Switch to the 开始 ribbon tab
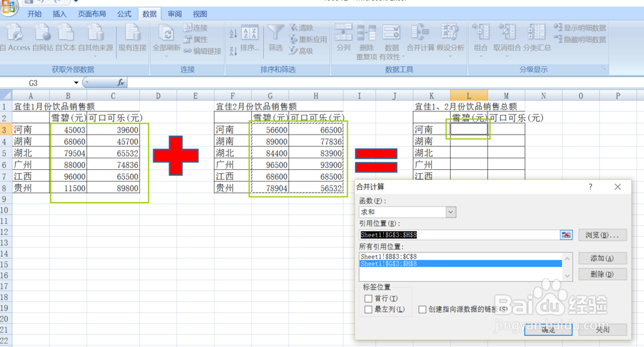Image resolution: width=644 pixels, height=347 pixels. 35,14
